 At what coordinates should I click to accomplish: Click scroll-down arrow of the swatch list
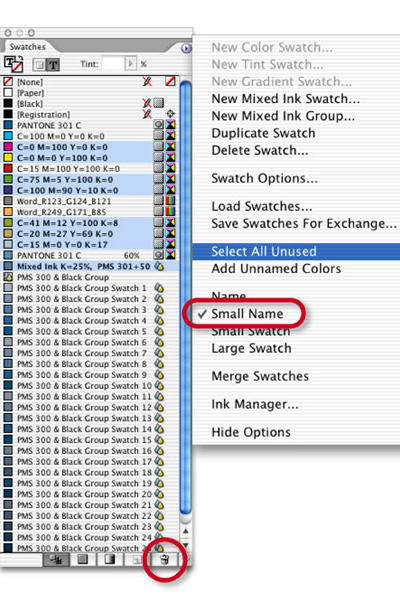tap(185, 545)
